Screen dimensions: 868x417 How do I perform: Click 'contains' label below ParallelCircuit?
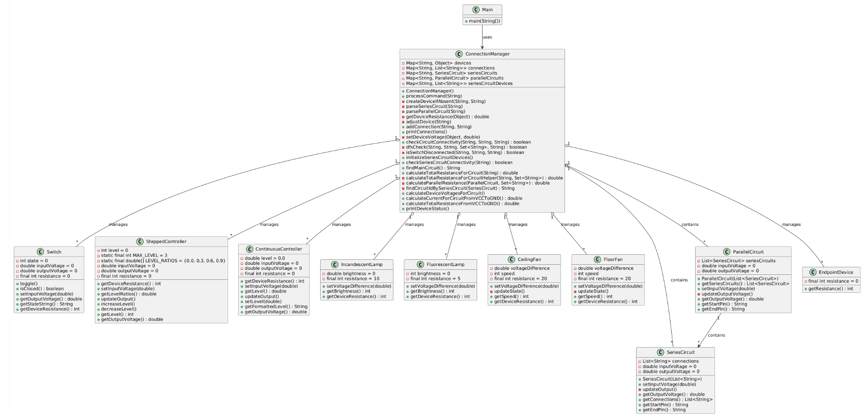point(716,335)
